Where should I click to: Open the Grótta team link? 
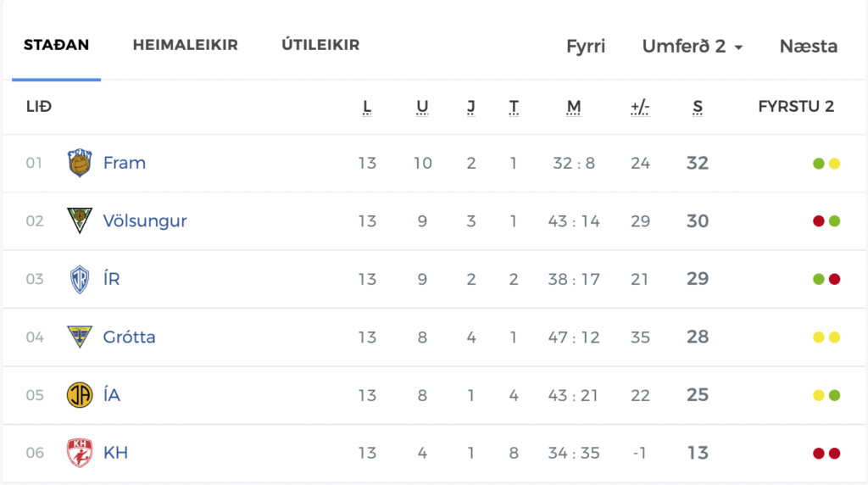pyautogui.click(x=129, y=337)
